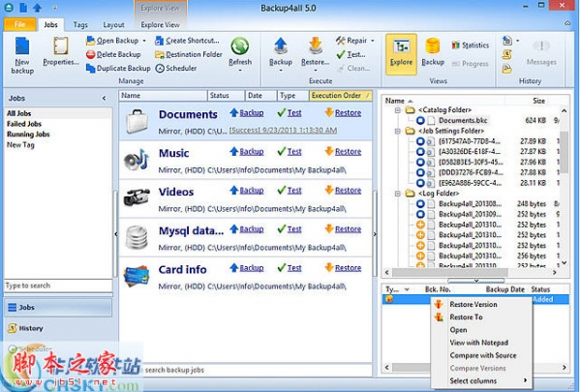The height and width of the screenshot is (392, 581).
Task: Open the Repair dropdown arrow
Action: coord(373,41)
